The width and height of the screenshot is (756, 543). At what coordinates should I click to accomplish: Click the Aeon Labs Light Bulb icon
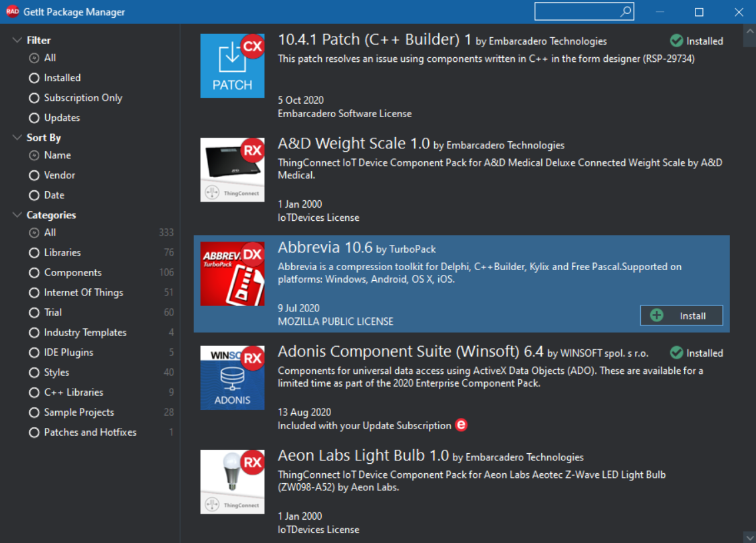coord(233,482)
